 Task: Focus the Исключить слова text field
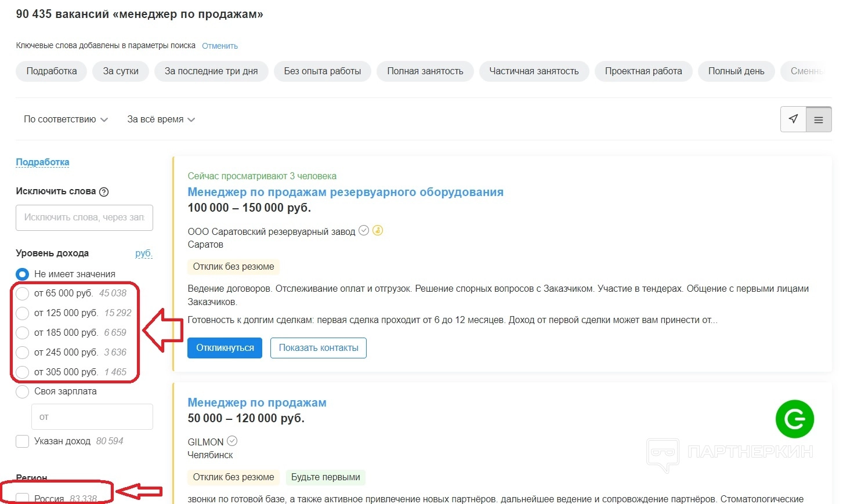coord(84,217)
